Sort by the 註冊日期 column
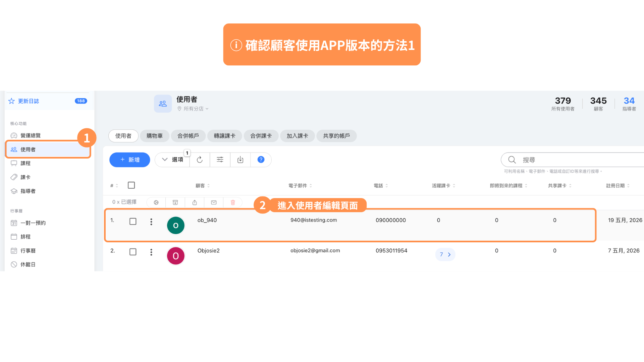This screenshot has width=644, height=362. pyautogui.click(x=618, y=186)
